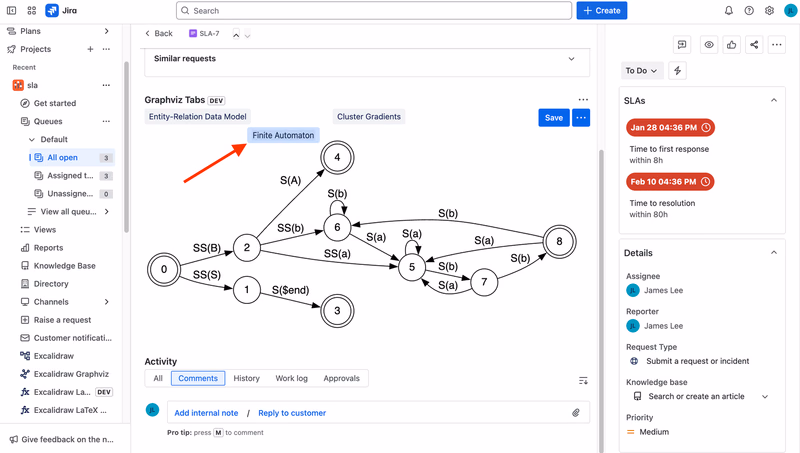Open the help question mark icon

tap(749, 11)
